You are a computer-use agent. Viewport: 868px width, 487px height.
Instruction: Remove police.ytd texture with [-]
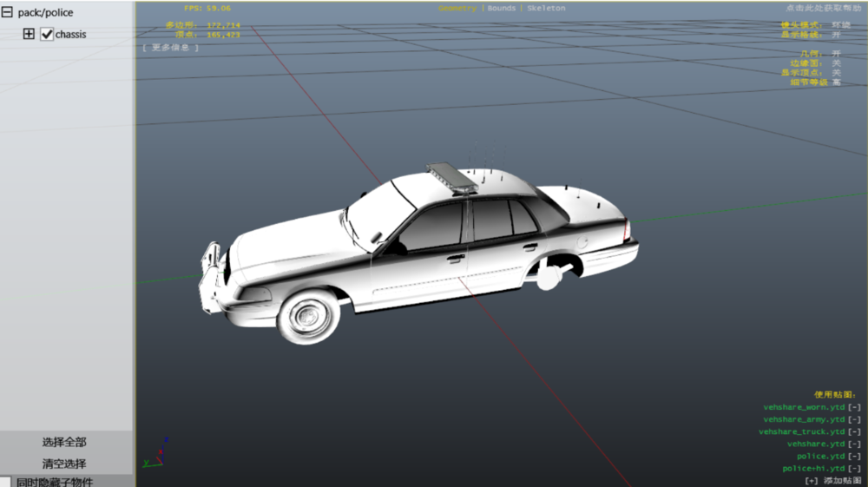pyautogui.click(x=855, y=456)
